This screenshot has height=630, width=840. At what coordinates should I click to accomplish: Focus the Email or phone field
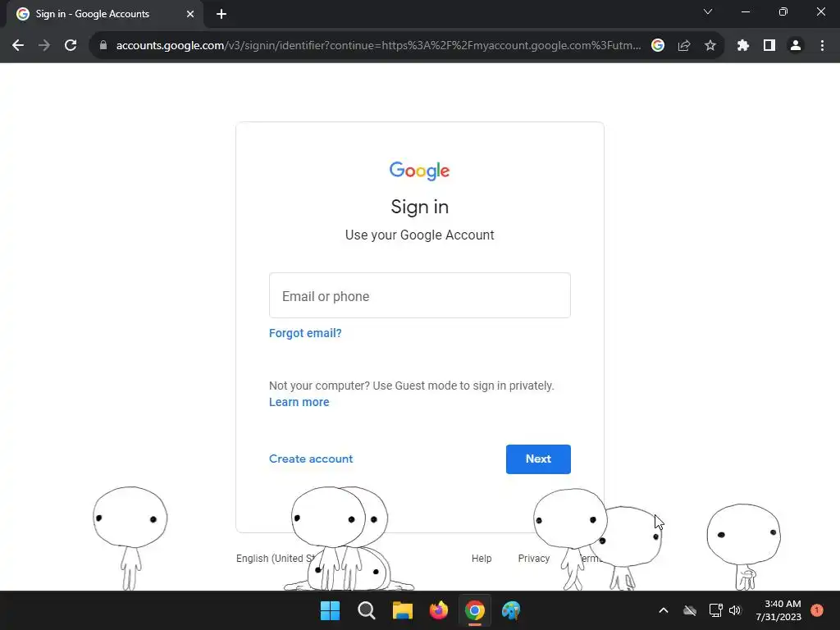point(420,295)
